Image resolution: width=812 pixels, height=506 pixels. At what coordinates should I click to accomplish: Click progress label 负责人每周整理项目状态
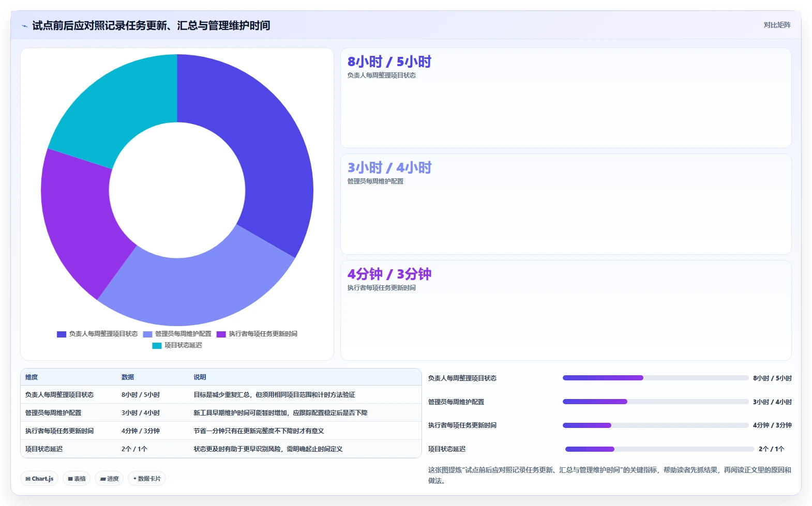[x=462, y=378]
